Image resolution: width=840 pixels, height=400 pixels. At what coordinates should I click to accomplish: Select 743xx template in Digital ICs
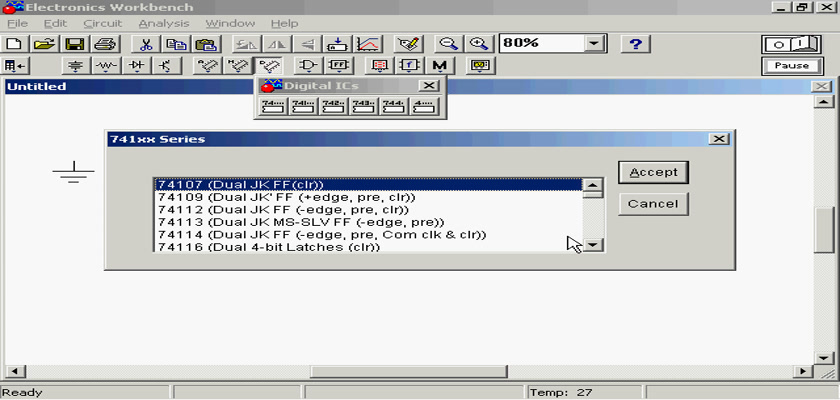click(x=364, y=106)
